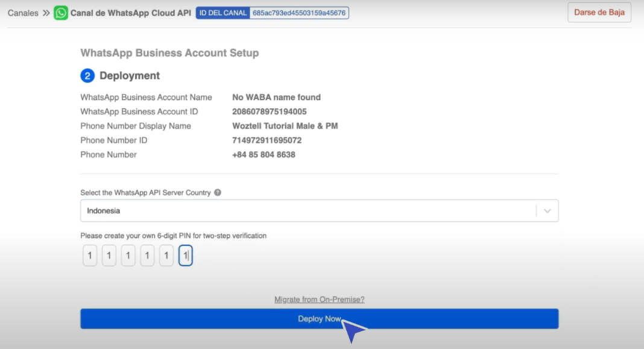Image resolution: width=644 pixels, height=349 pixels.
Task: Open the WhatsApp API Server Country dropdown
Action: click(x=319, y=210)
